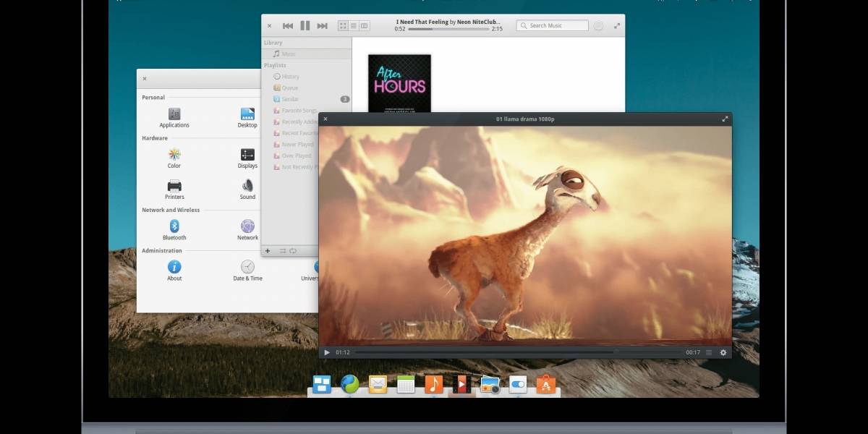Launch web browser from dock

350,384
